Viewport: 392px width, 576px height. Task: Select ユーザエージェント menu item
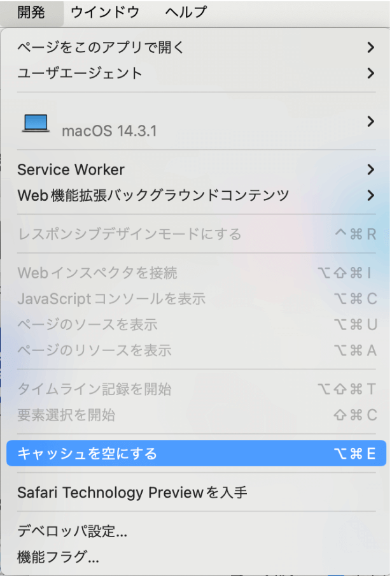pos(197,73)
